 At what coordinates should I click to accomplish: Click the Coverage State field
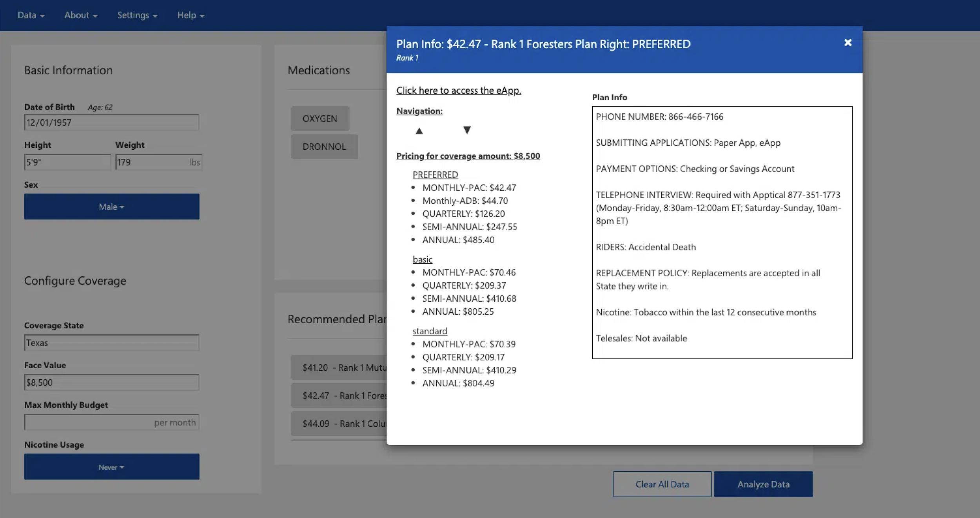click(112, 343)
